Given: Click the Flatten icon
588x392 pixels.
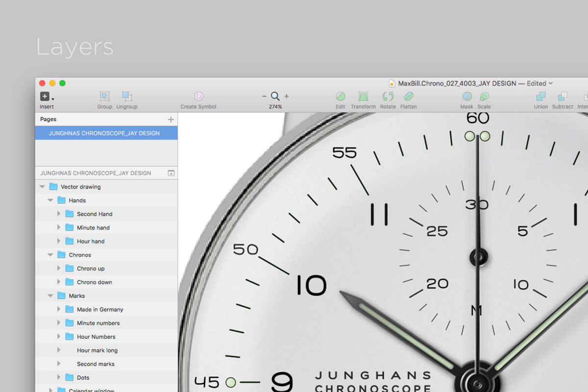Looking at the screenshot, I should 409,97.
